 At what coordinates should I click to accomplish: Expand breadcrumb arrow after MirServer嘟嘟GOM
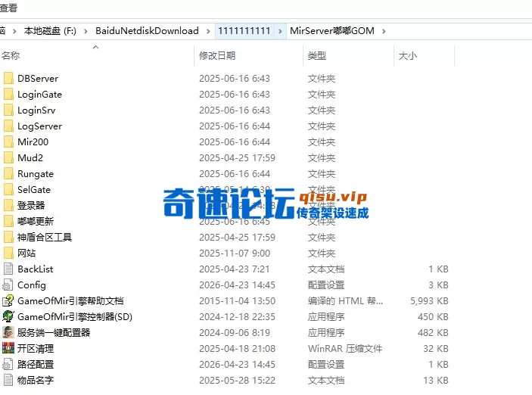point(384,31)
